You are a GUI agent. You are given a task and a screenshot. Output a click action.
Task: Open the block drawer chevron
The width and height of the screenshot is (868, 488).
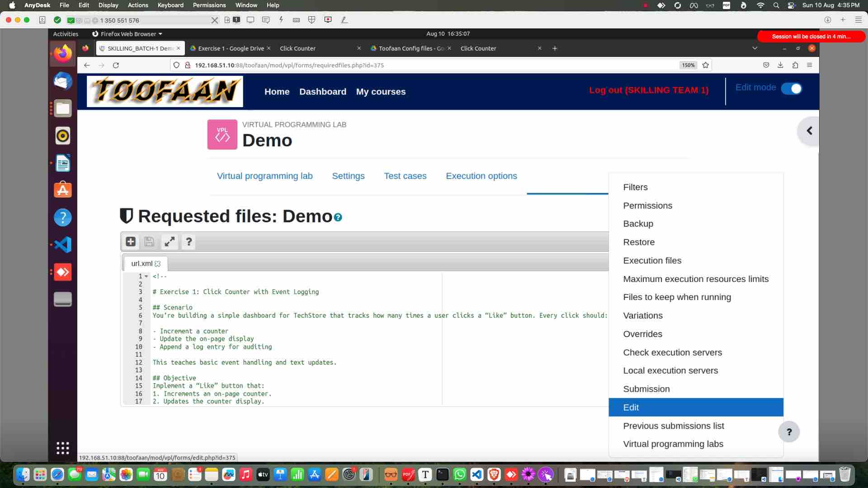809,131
